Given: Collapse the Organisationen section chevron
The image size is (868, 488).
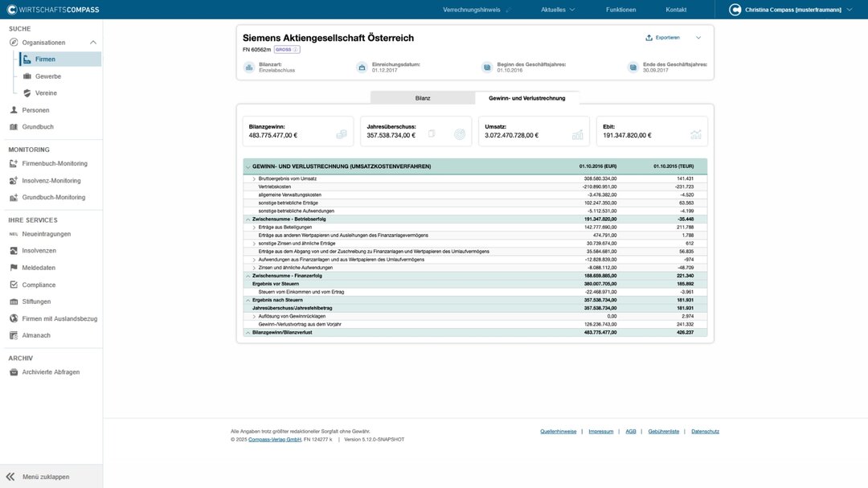Looking at the screenshot, I should coord(93,43).
